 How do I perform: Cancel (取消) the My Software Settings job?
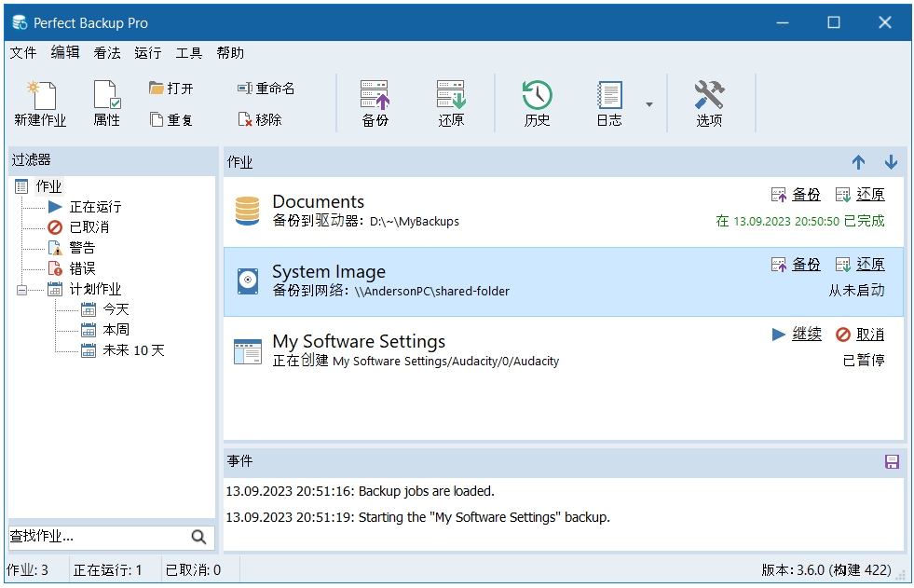coord(869,335)
